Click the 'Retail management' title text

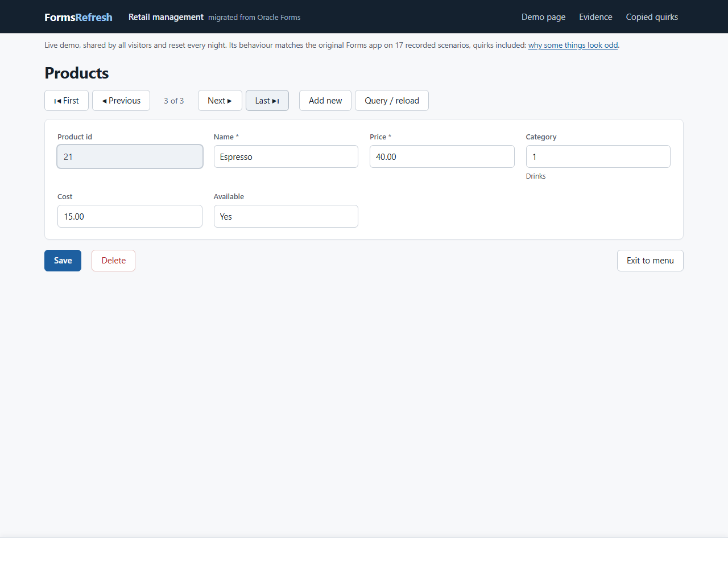166,17
